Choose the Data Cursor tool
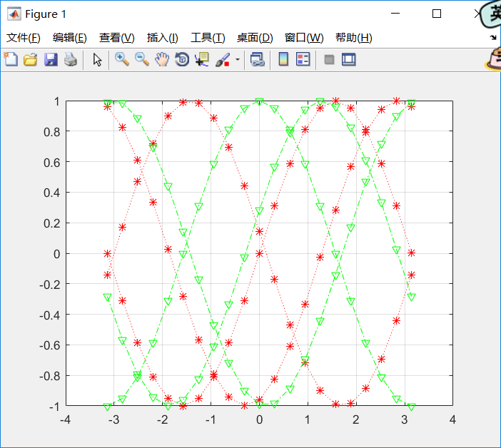Screen dimensions: 501x448 click(202, 60)
